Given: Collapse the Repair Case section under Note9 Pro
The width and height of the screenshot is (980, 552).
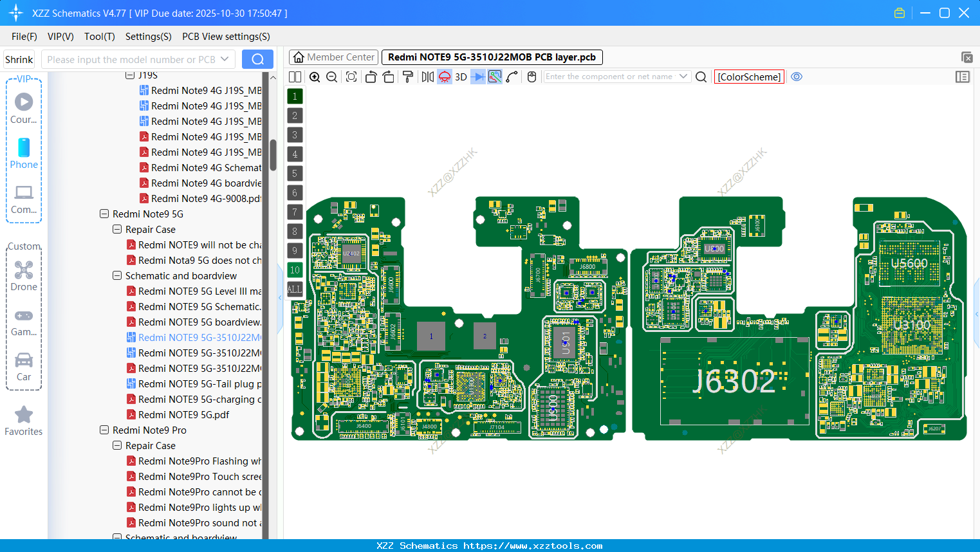Looking at the screenshot, I should coord(116,445).
